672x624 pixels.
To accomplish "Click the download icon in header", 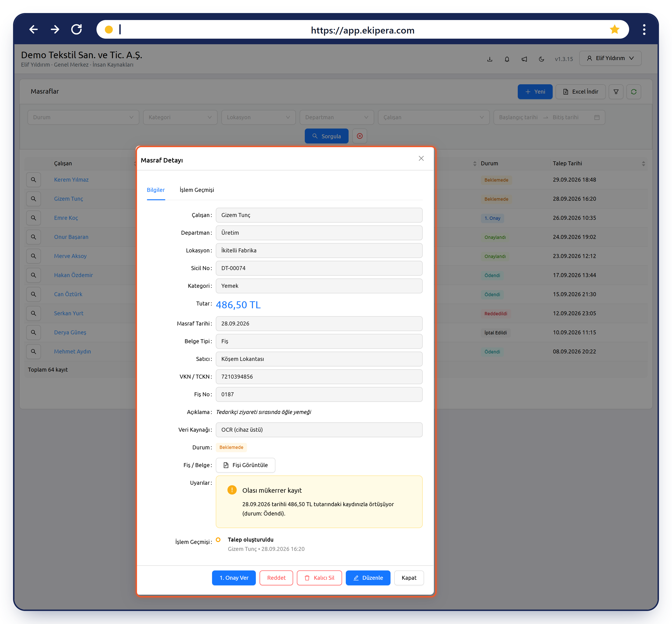I will click(490, 59).
